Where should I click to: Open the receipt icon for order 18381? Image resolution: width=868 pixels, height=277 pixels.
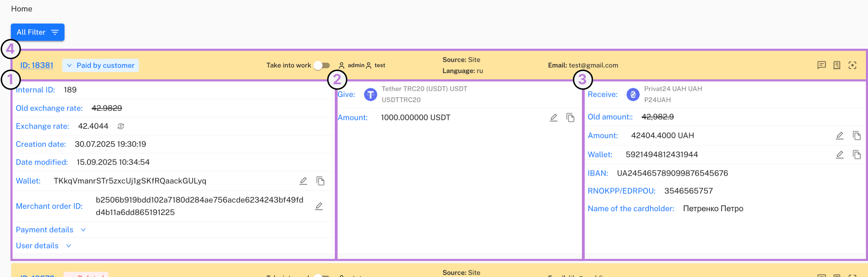coord(837,65)
